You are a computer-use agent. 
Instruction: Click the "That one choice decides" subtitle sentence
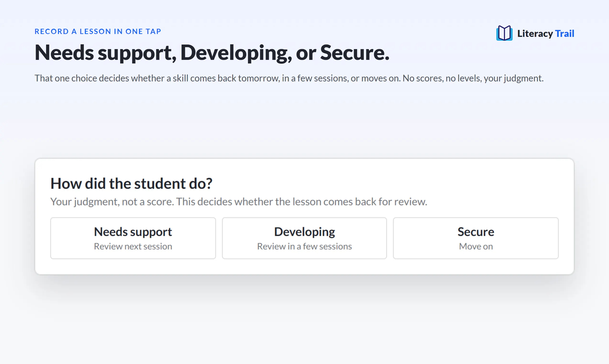pos(289,78)
